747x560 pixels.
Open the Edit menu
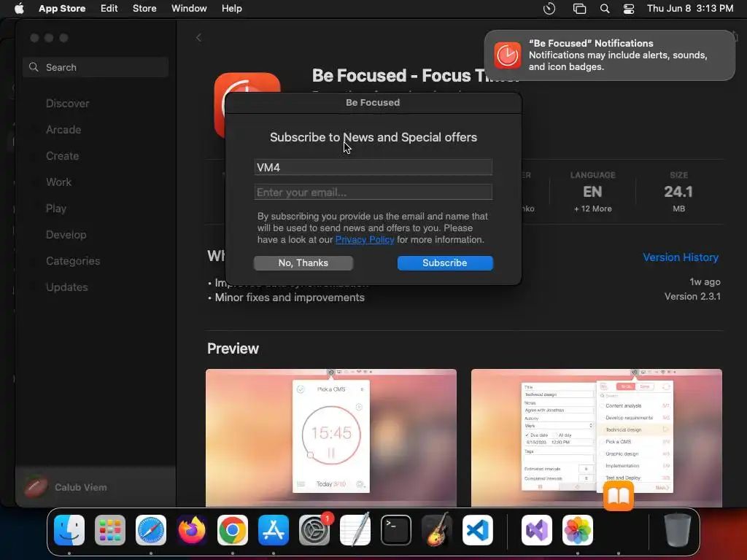tap(109, 9)
